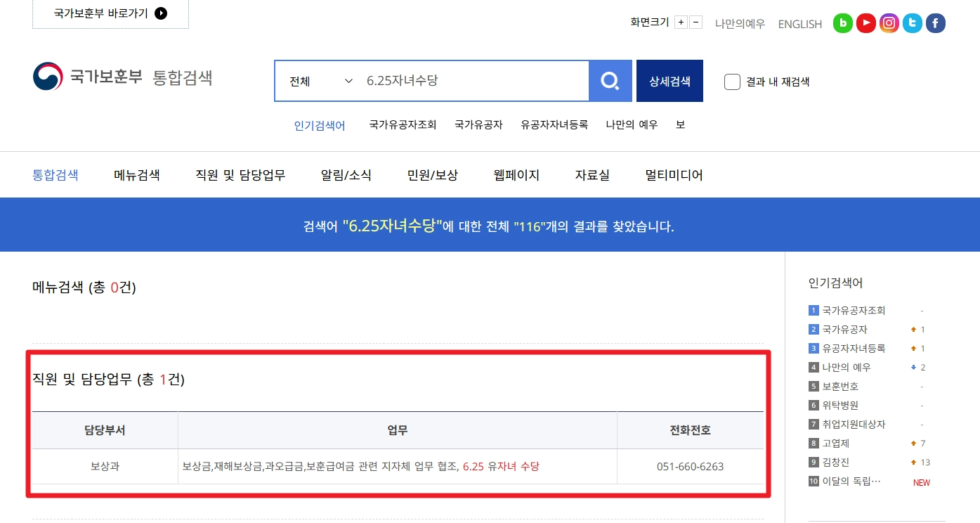This screenshot has height=523, width=980.
Task: Expand the search scope selector chevron
Action: [x=348, y=81]
